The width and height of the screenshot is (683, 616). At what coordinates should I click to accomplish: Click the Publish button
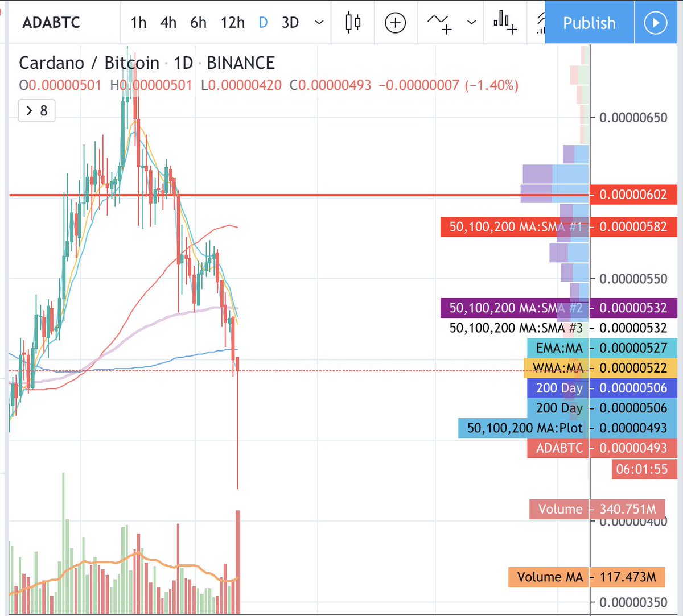[589, 23]
